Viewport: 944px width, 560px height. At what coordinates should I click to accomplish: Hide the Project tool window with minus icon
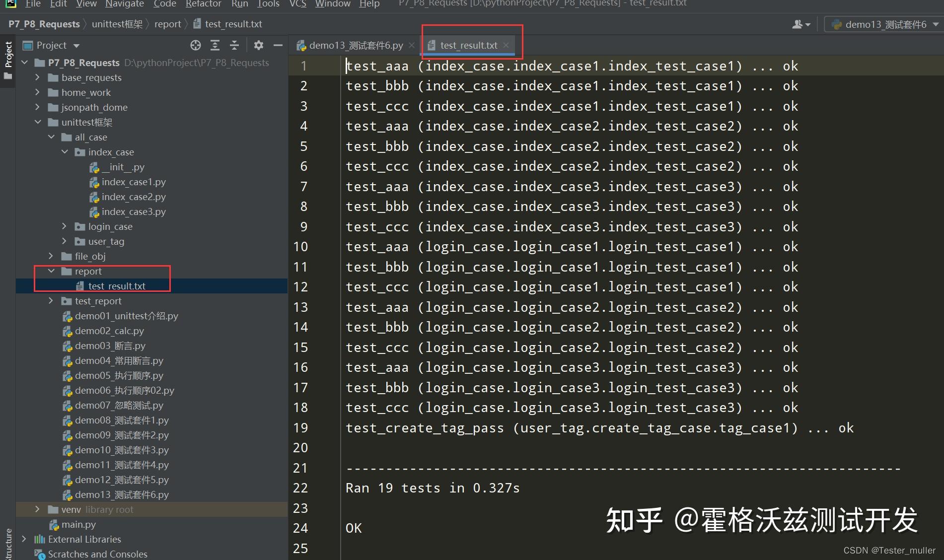pyautogui.click(x=278, y=45)
